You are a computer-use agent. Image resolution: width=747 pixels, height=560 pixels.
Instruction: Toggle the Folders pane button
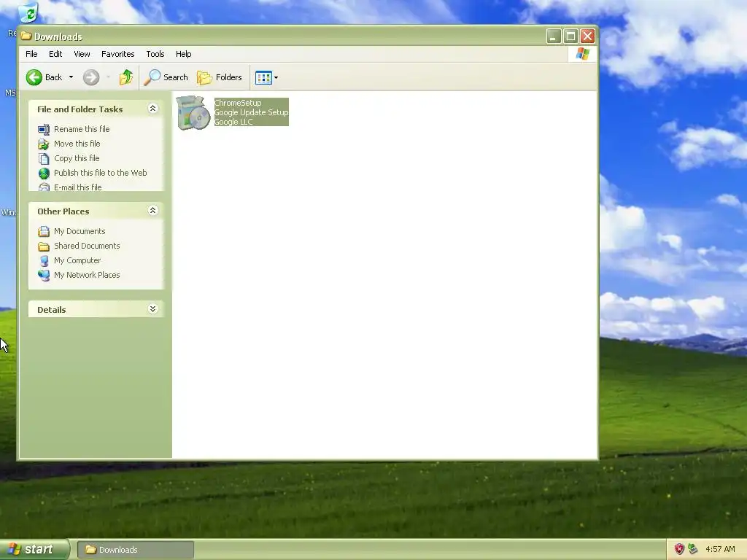tap(220, 77)
